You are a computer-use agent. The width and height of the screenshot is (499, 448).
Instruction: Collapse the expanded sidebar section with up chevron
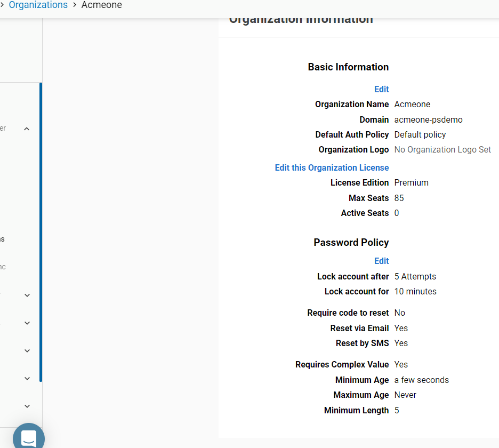click(27, 129)
